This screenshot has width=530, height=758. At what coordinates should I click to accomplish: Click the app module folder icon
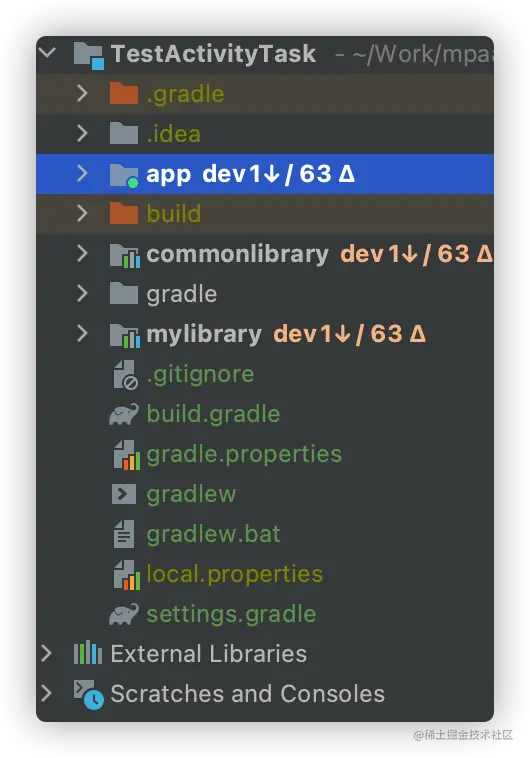click(124, 175)
